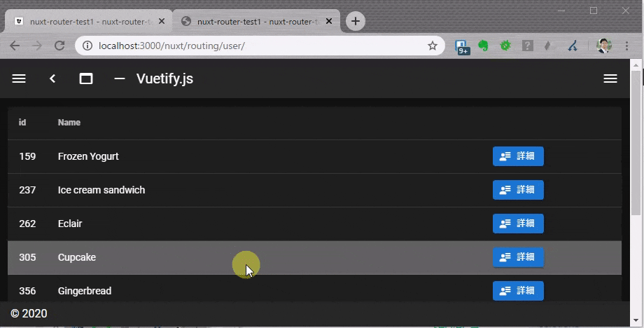The image size is (644, 328).
Task: Click the gray question mark extension
Action: pyautogui.click(x=527, y=46)
